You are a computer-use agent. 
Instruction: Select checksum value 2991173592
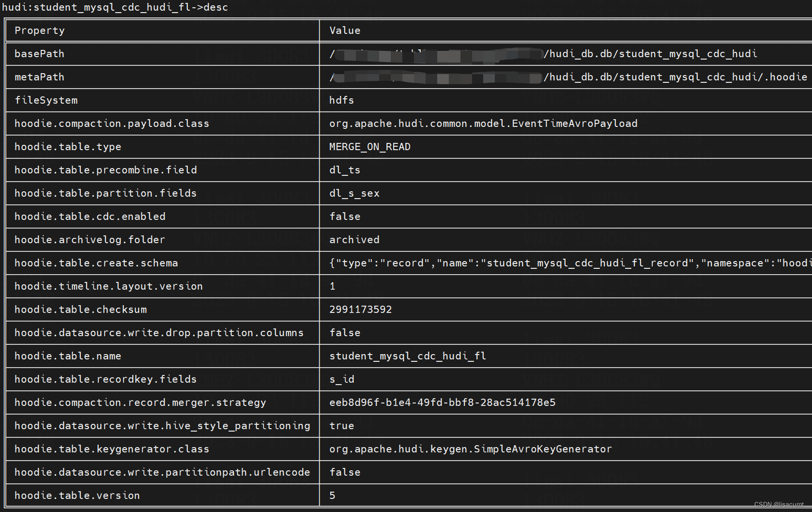(x=361, y=310)
